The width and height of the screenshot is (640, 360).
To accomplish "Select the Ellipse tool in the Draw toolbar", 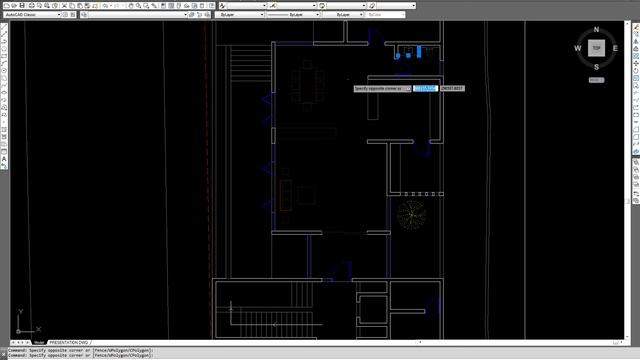I will [4, 92].
